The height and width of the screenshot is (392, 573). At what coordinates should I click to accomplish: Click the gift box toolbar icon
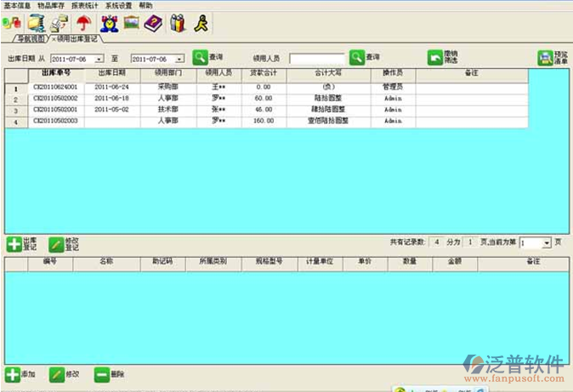[177, 23]
